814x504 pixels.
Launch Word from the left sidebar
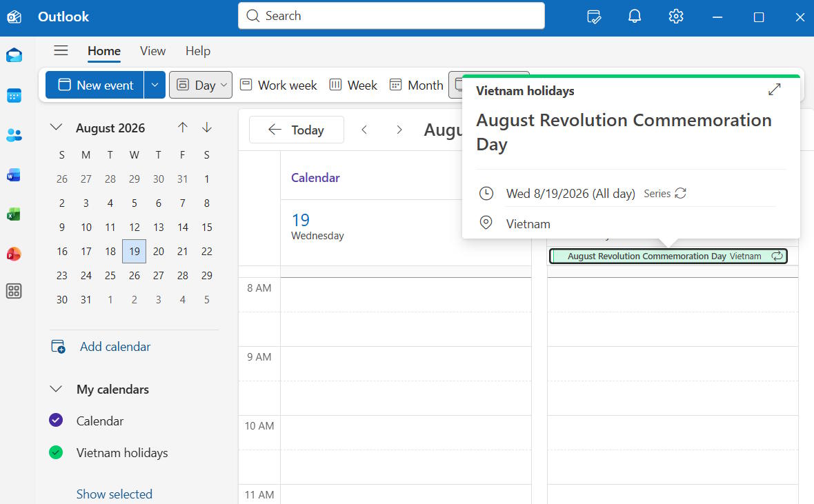click(14, 175)
